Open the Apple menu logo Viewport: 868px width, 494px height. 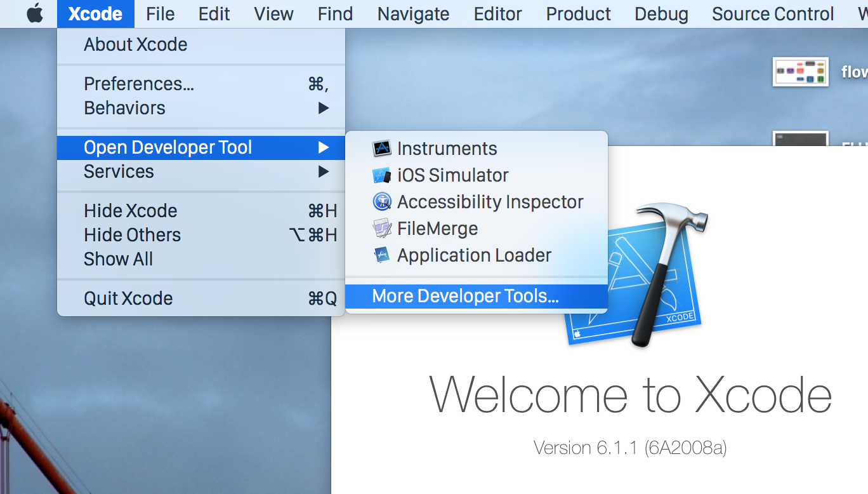coord(35,13)
